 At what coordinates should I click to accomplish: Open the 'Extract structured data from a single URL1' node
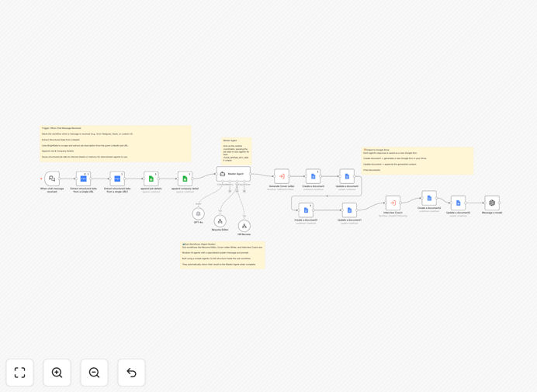(117, 179)
